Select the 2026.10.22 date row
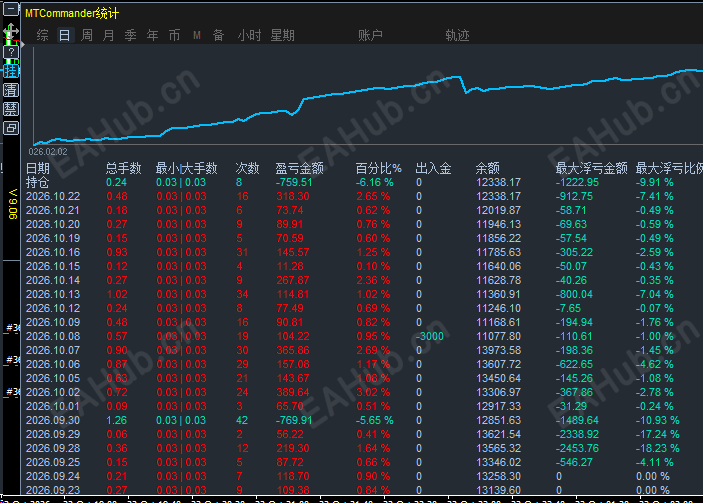The image size is (703, 503). click(x=53, y=196)
